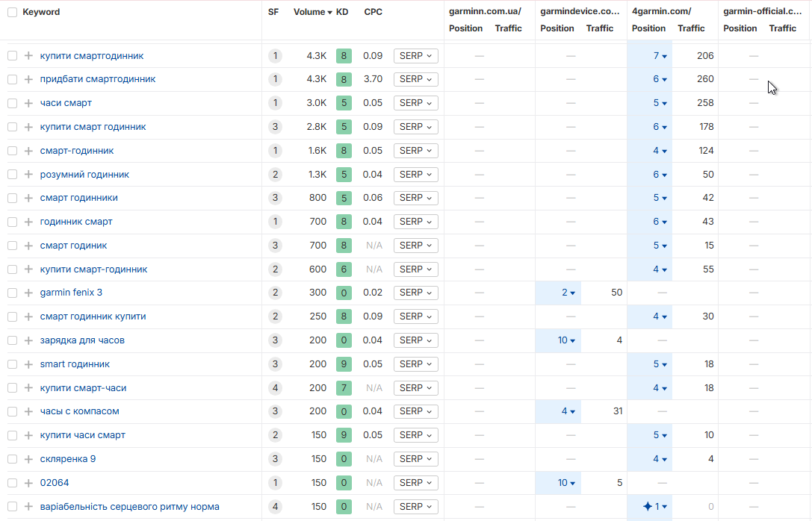Check the box for garmin fenix 3

pyautogui.click(x=13, y=293)
